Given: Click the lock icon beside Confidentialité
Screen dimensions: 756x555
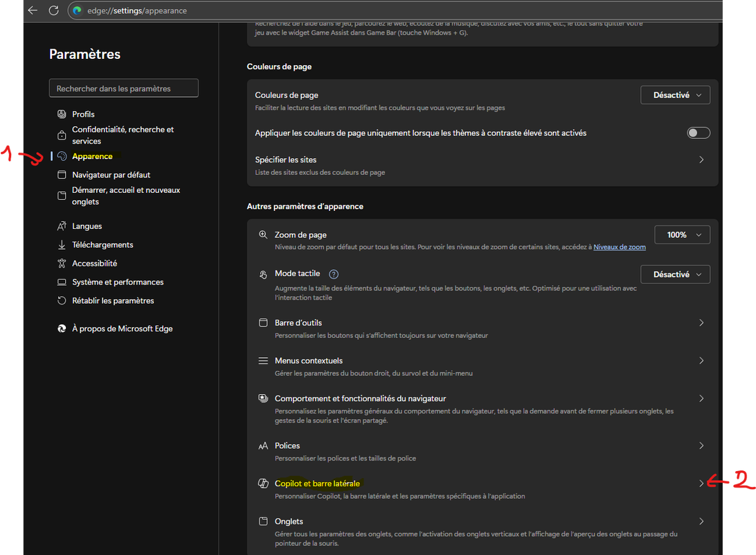Looking at the screenshot, I should click(x=62, y=135).
